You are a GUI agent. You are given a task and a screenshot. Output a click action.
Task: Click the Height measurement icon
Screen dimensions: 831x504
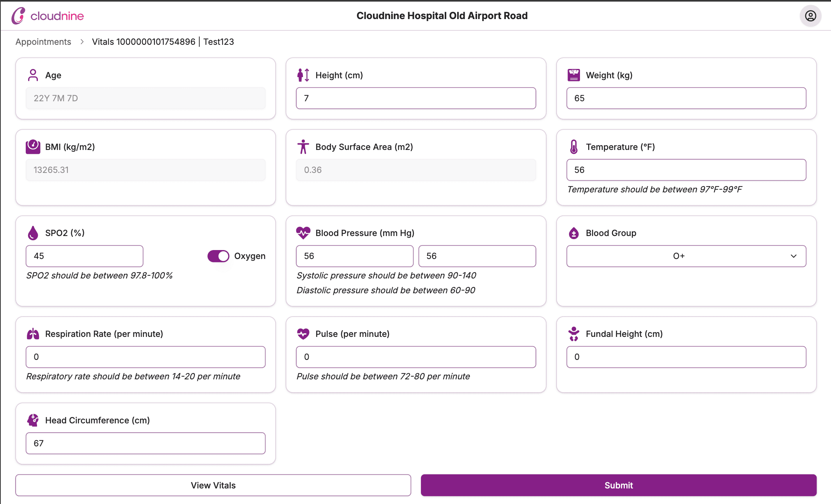pos(303,75)
